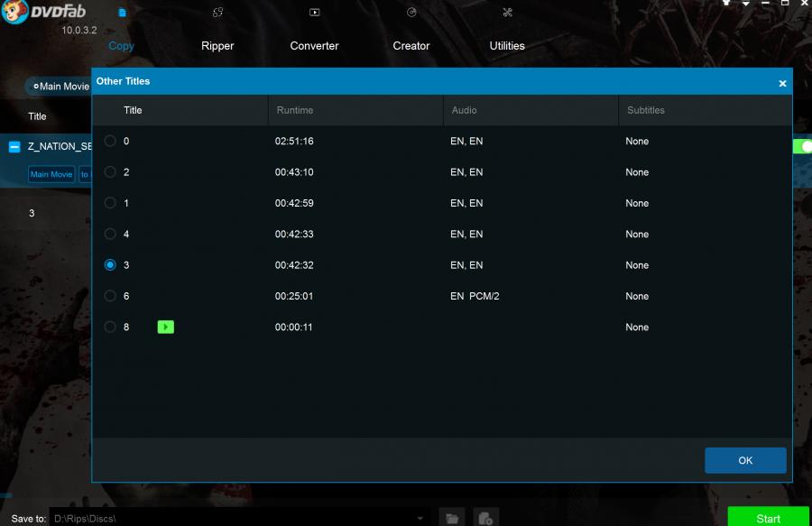Image resolution: width=812 pixels, height=526 pixels.
Task: Close the Other Titles dialog
Action: click(782, 83)
